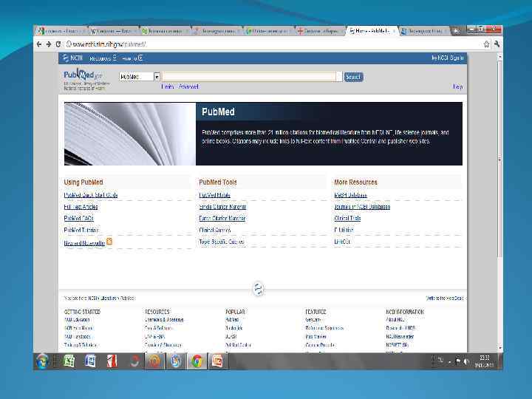Expand the How To menu in the NCBI bar
Image resolution: width=532 pixels, height=399 pixels.
click(132, 58)
